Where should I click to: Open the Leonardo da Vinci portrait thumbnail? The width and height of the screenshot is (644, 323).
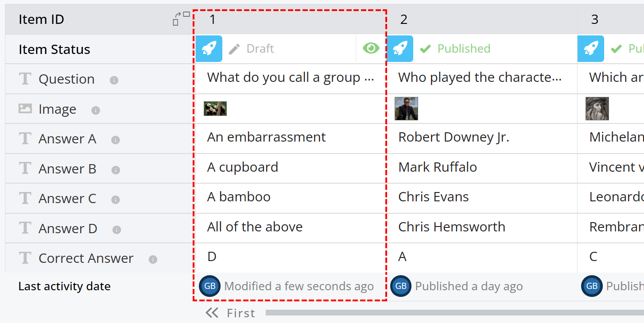597,109
